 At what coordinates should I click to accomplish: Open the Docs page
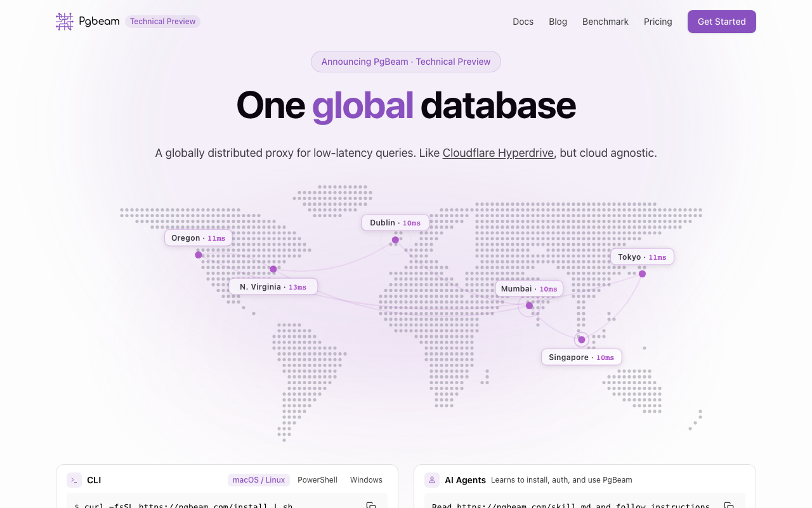[523, 22]
